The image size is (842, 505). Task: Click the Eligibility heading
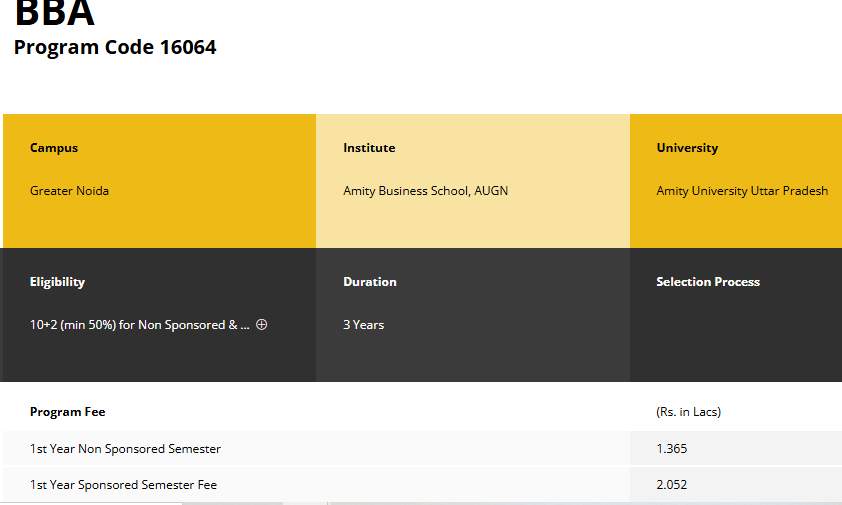pyautogui.click(x=57, y=282)
